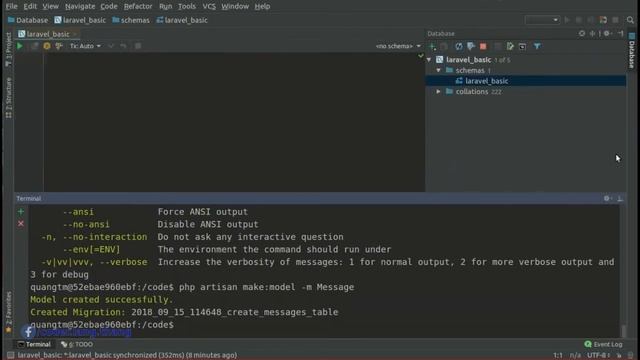640x360 pixels.
Task: Open the Tx: Auto transaction mode dropdown
Action: pyautogui.click(x=85, y=46)
